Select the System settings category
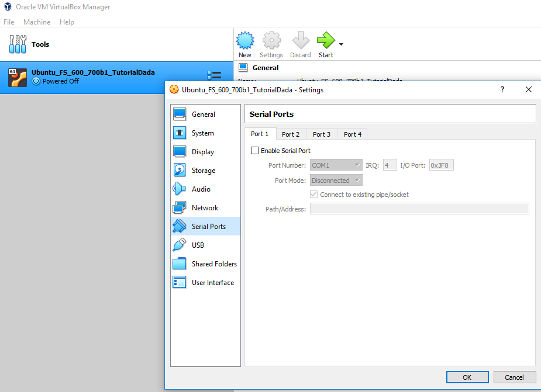Viewport: 541px width, 392px height. [202, 133]
